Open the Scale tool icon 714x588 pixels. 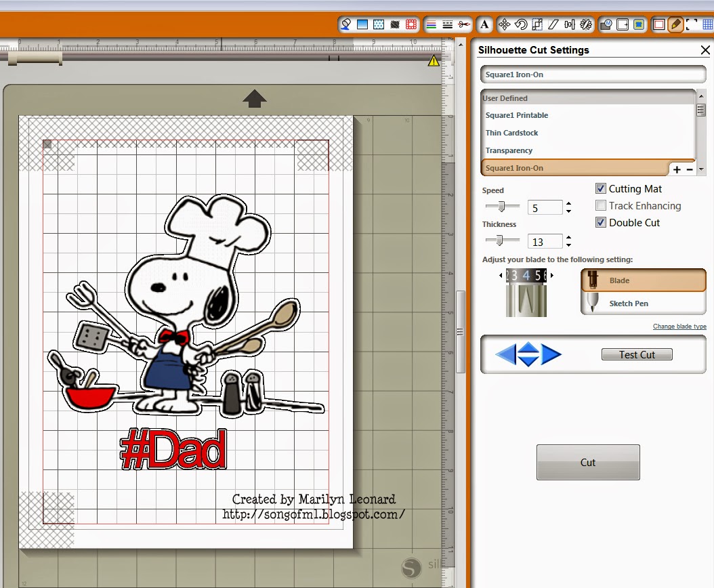(x=537, y=24)
